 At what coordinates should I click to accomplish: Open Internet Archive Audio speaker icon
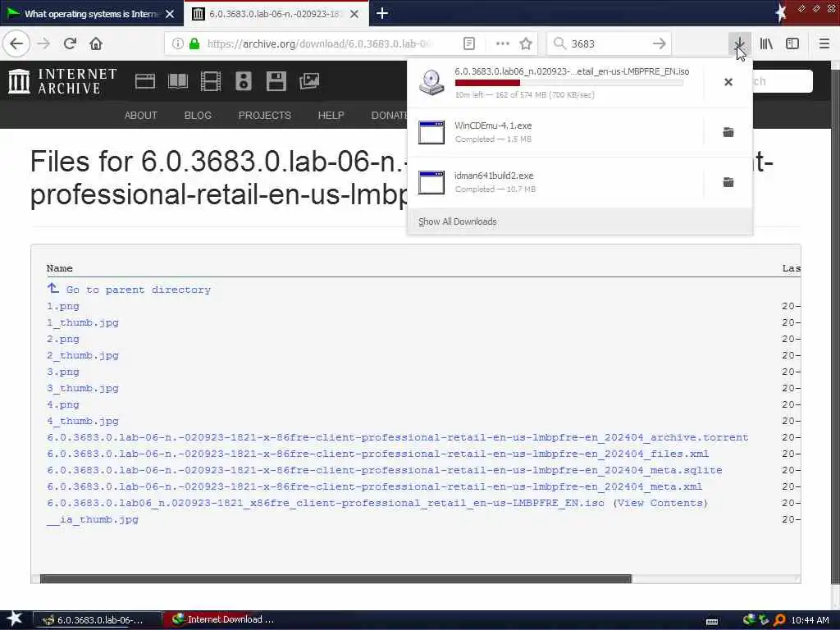243,81
